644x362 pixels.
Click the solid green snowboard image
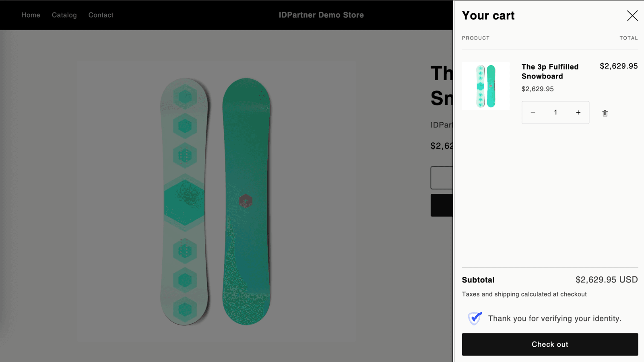(246, 161)
